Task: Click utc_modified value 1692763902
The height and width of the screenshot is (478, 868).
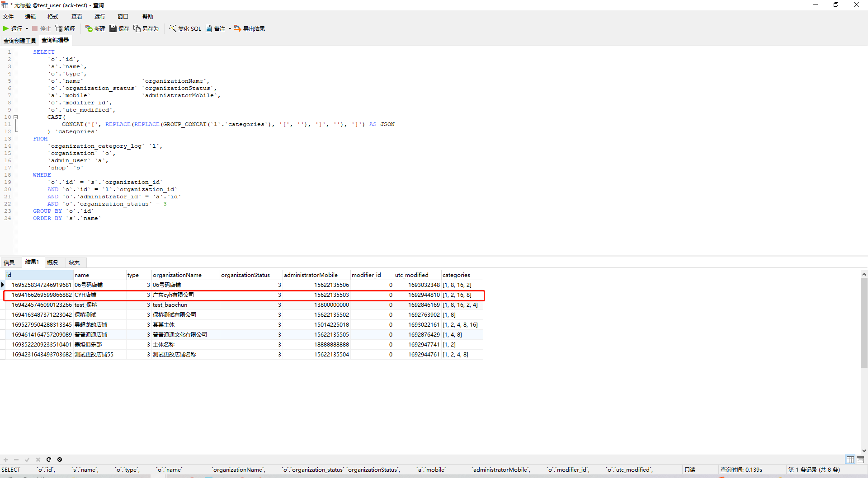Action: [x=417, y=315]
